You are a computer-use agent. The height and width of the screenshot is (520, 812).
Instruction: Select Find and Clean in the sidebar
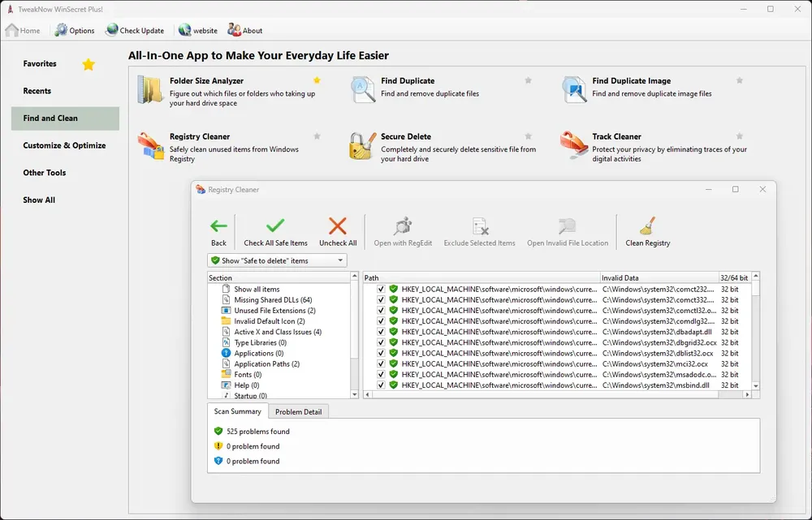coord(65,118)
